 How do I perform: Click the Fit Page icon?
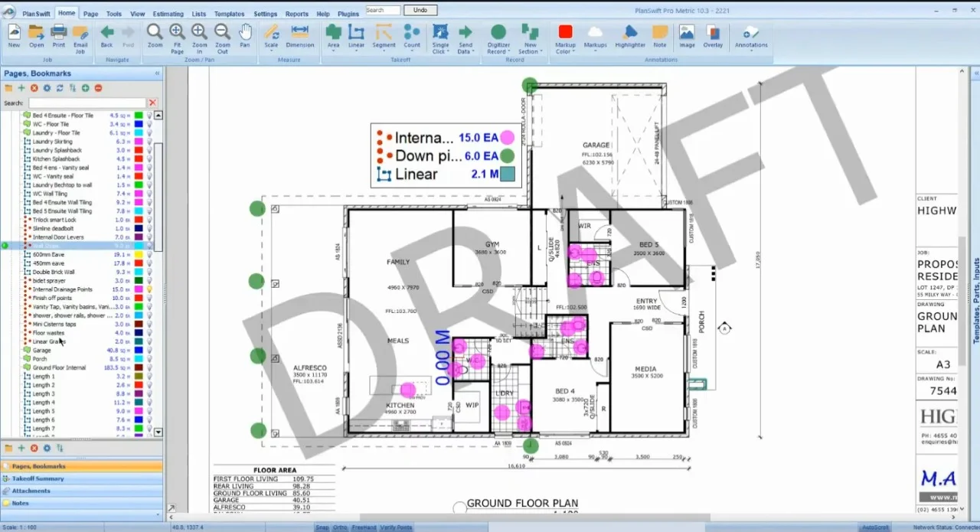point(177,38)
